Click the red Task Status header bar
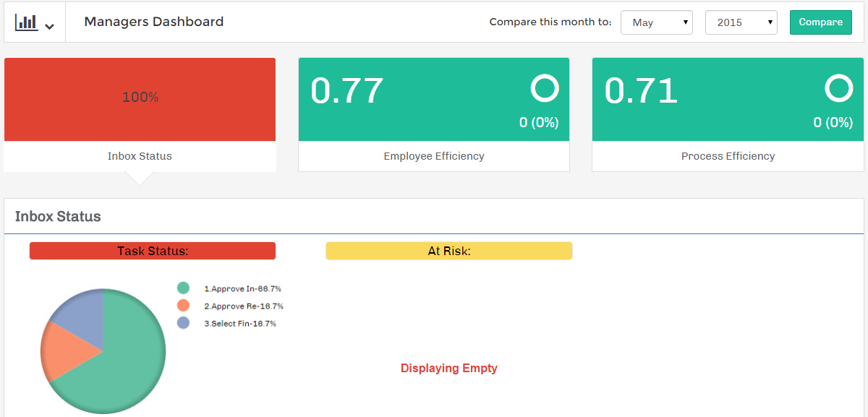 click(x=153, y=251)
